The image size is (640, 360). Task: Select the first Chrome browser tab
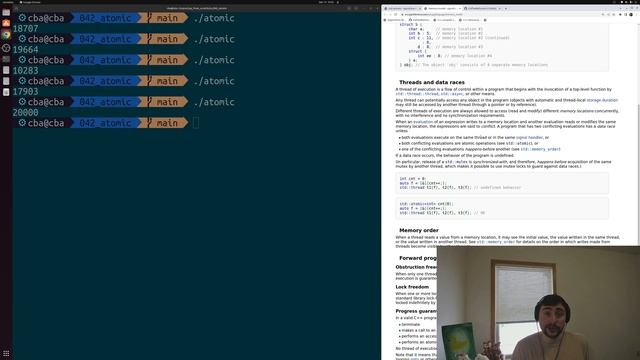(402, 8)
